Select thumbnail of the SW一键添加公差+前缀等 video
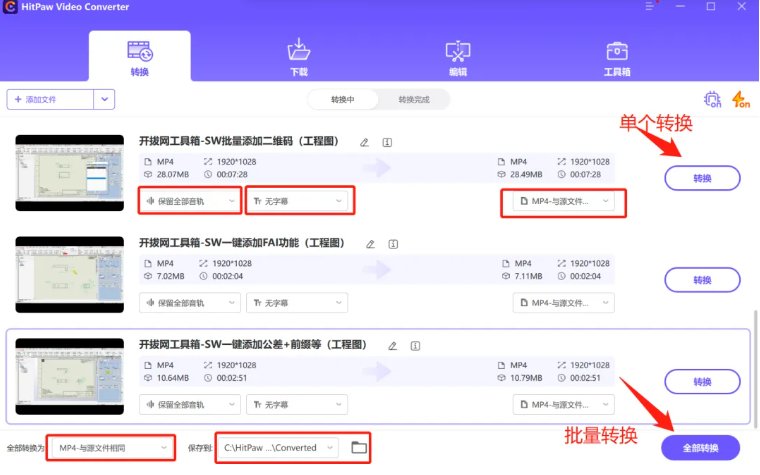The width and height of the screenshot is (760, 475). [70, 377]
